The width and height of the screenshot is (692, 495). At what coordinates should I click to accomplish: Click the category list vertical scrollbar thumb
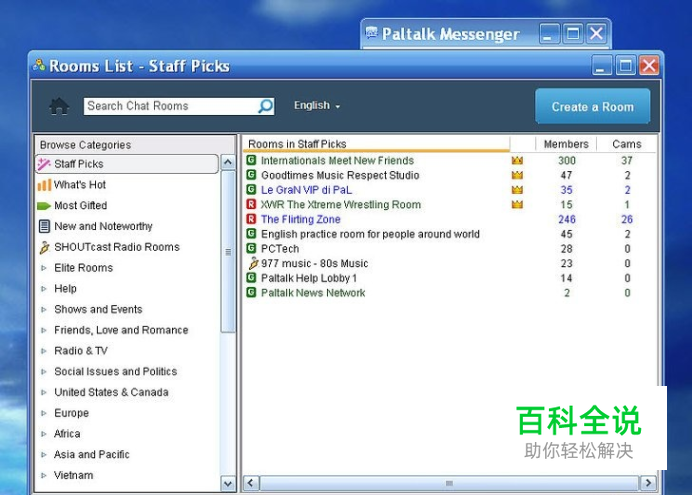(x=228, y=252)
